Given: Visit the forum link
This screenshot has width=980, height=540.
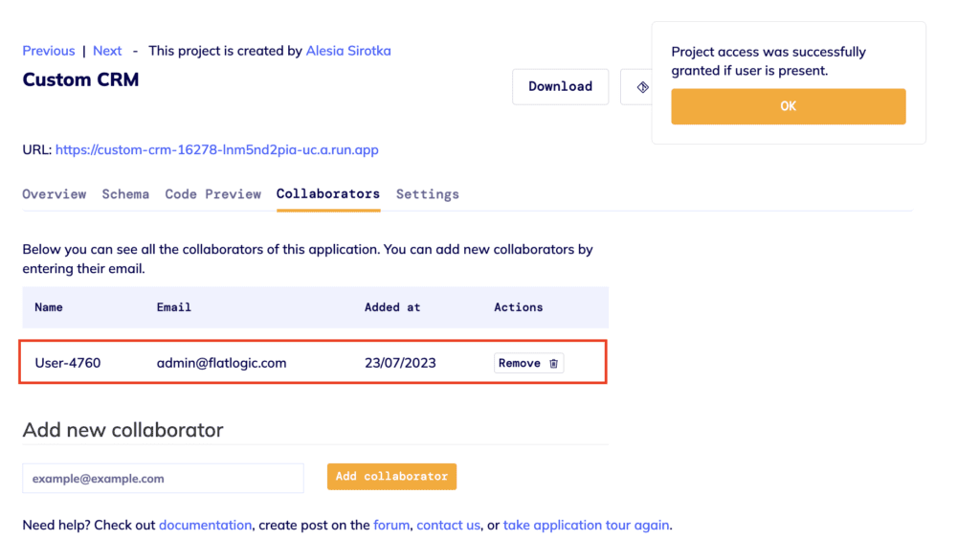Looking at the screenshot, I should click(x=391, y=525).
